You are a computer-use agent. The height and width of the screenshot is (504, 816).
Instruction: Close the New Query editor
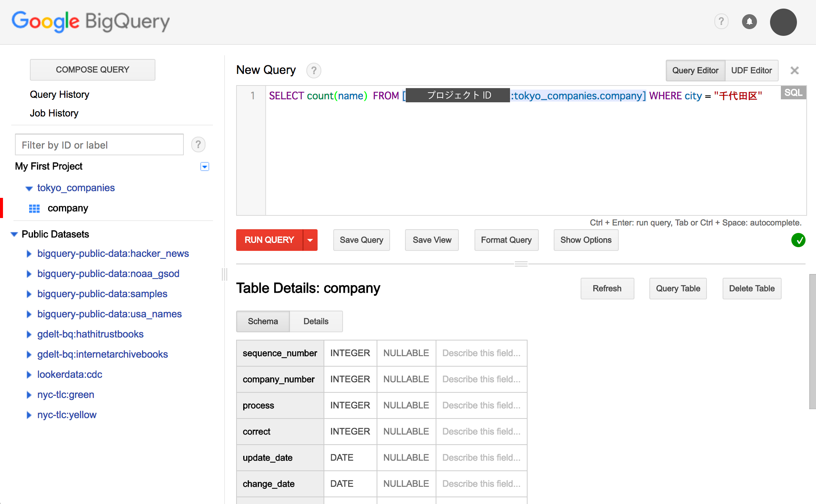click(795, 70)
